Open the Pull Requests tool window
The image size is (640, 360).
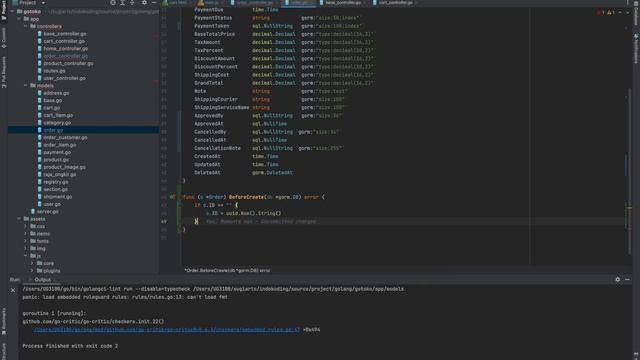point(4,72)
